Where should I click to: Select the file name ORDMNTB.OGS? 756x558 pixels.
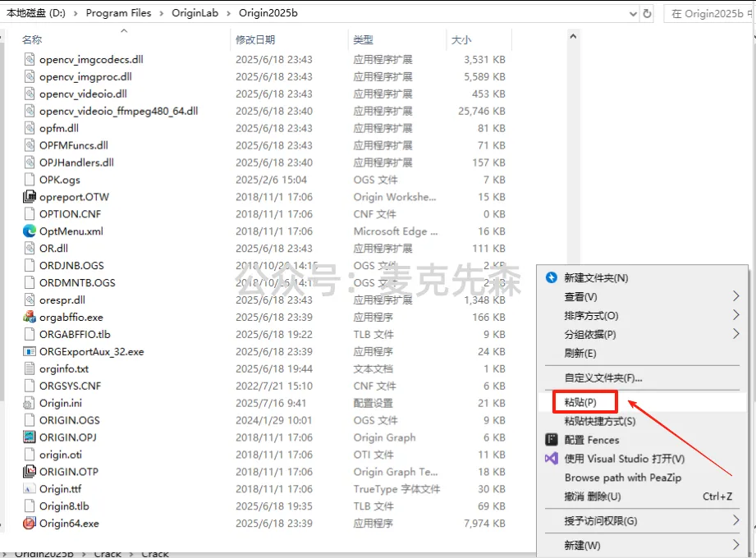point(77,283)
